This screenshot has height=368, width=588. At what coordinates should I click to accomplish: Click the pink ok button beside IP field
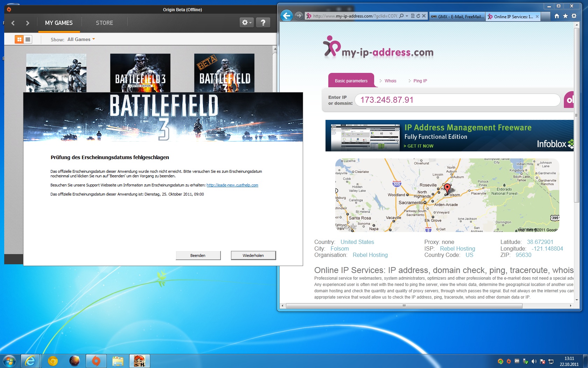[x=569, y=100]
